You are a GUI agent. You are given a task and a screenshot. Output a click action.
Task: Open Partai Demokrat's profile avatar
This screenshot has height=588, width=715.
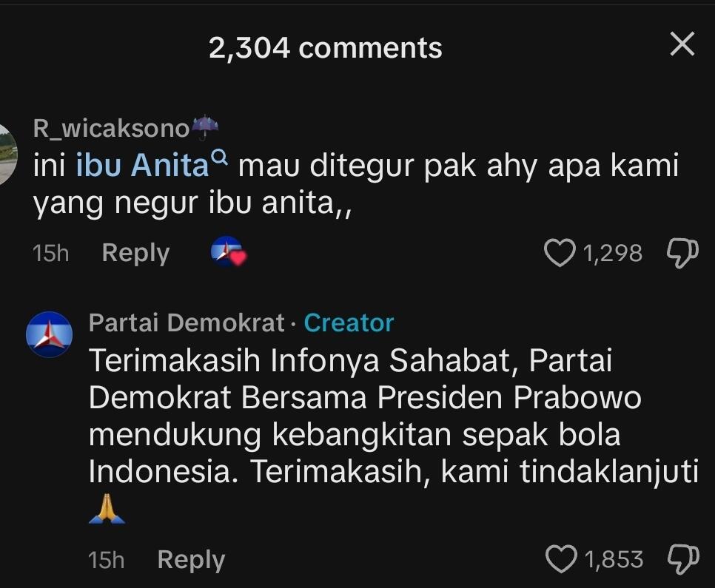pyautogui.click(x=47, y=334)
